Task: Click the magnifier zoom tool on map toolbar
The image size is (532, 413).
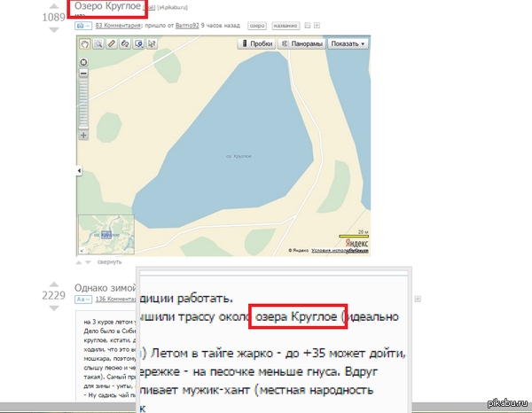Action: [x=99, y=43]
